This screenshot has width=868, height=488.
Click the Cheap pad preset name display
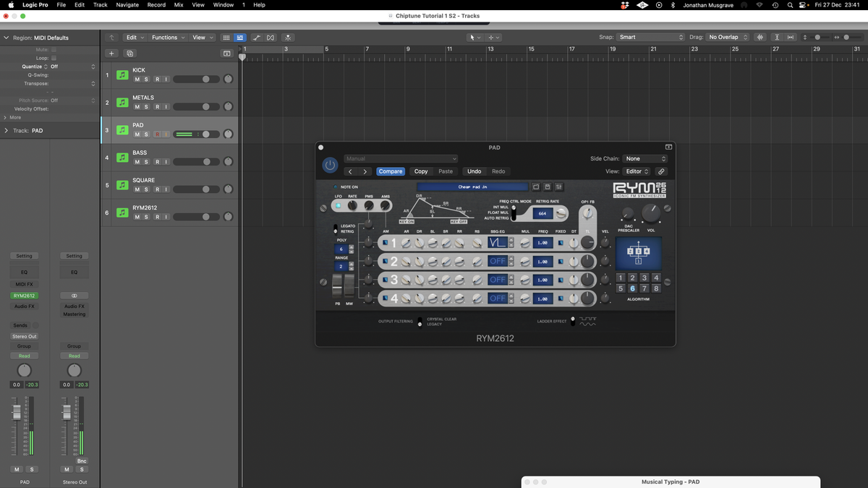click(x=472, y=187)
